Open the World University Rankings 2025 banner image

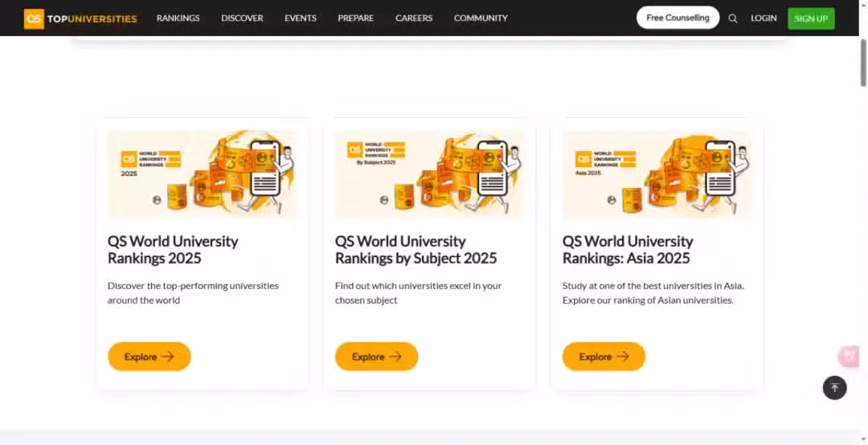[x=202, y=174]
